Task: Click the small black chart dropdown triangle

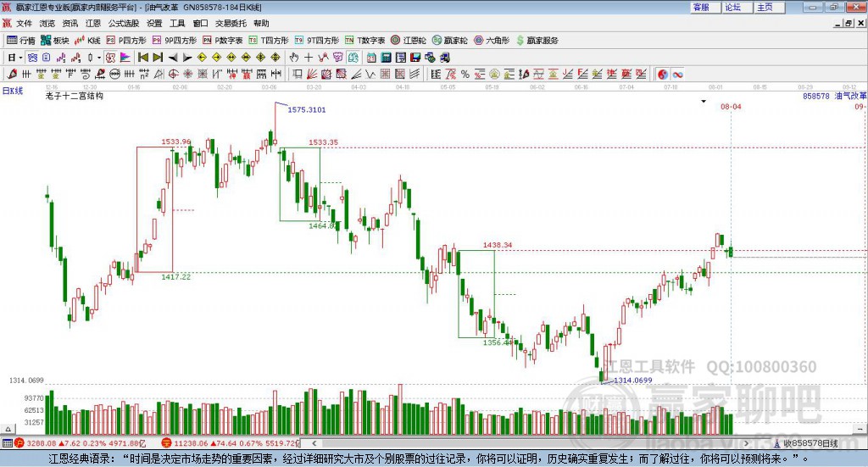Action: (704, 101)
